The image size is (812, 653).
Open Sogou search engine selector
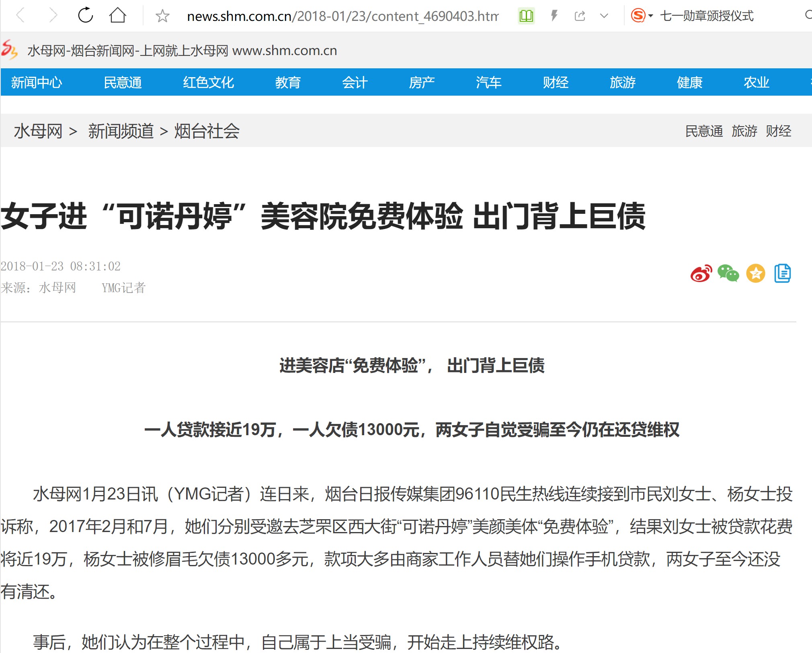pos(642,16)
